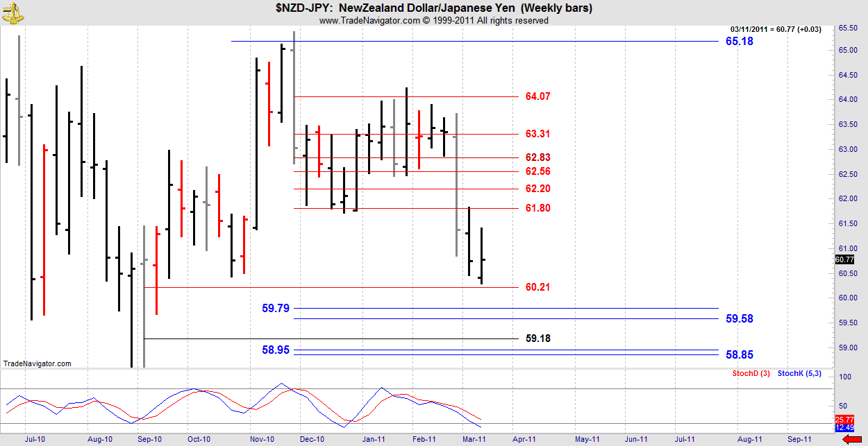868x446 pixels.
Task: Select the 59.18 black price level label
Action: click(537, 338)
